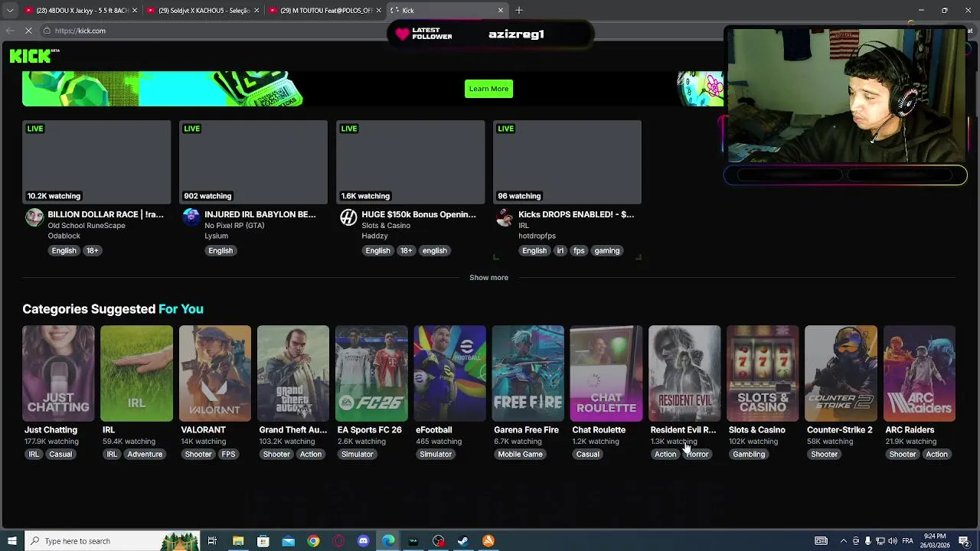The image size is (980, 551).
Task: Open File Explorer from the taskbar
Action: (238, 541)
